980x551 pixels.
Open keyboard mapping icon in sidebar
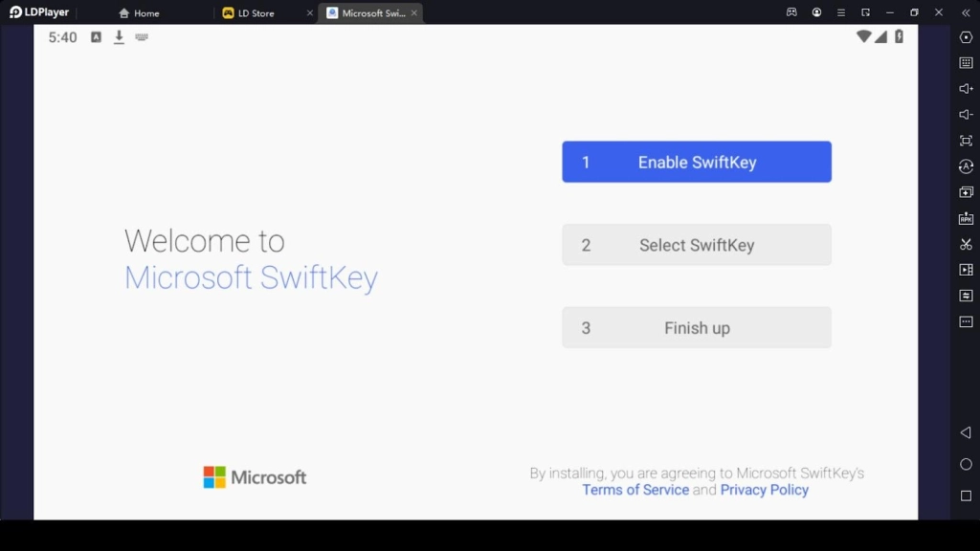click(966, 63)
